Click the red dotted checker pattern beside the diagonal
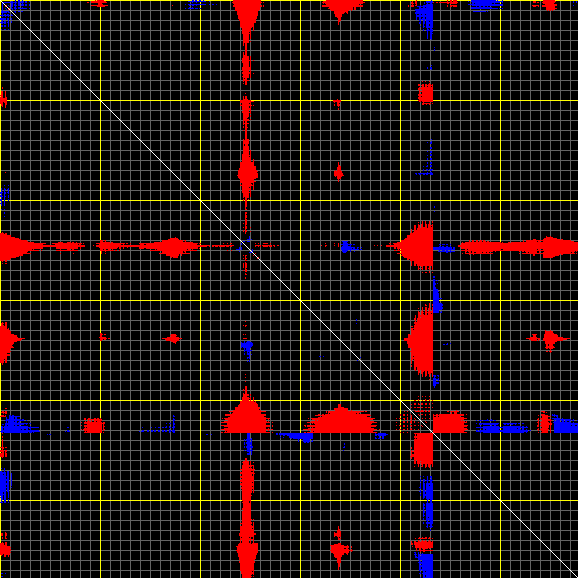The width and height of the screenshot is (578, 578). [x=415, y=414]
